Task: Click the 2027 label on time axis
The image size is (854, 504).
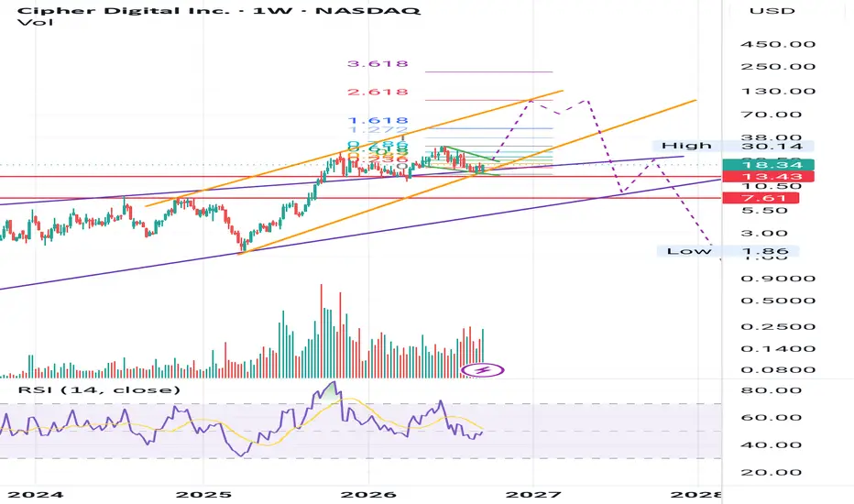Action: [x=533, y=495]
